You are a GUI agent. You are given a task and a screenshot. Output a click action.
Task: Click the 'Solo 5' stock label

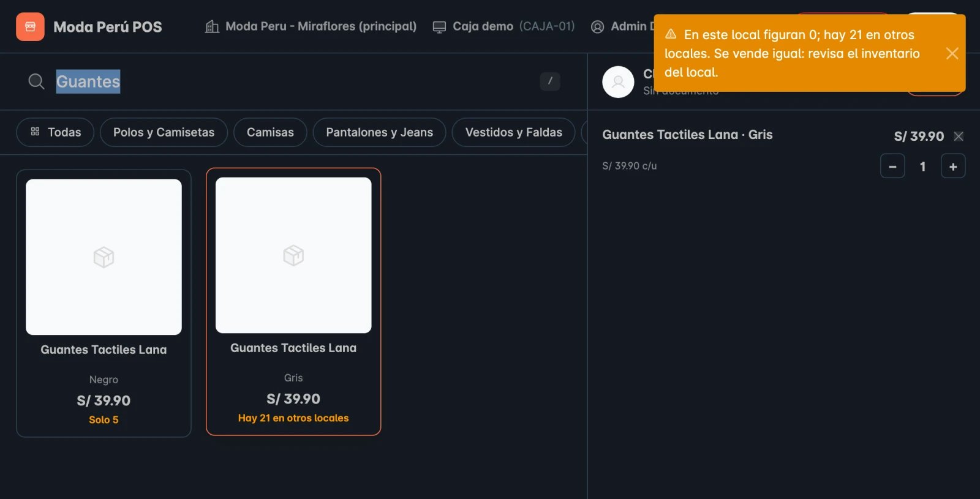(104, 420)
